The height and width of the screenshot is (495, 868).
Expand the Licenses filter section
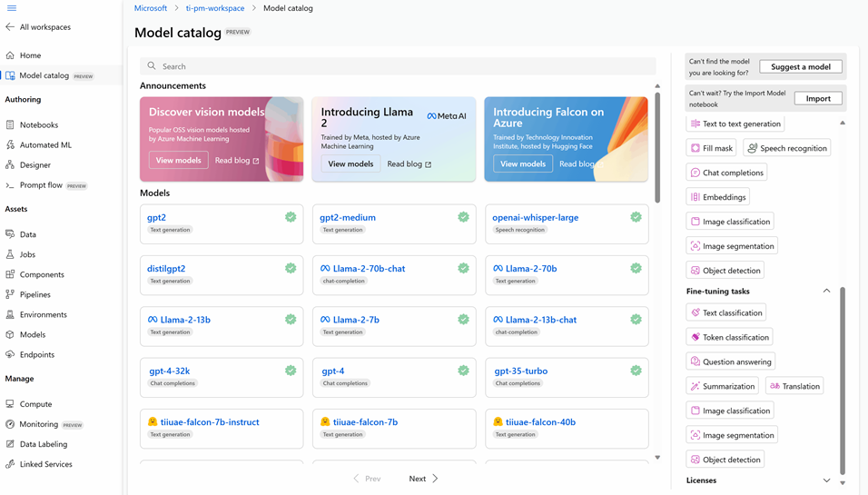[x=826, y=480]
